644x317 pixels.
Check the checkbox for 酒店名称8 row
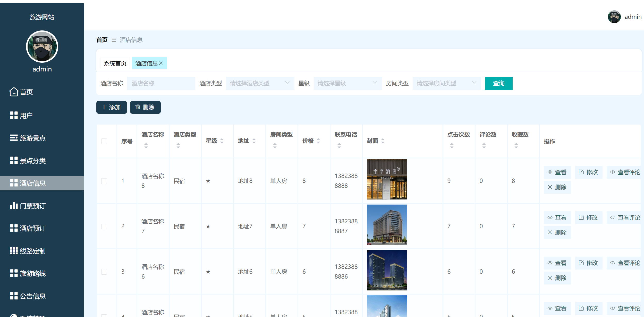tap(104, 181)
